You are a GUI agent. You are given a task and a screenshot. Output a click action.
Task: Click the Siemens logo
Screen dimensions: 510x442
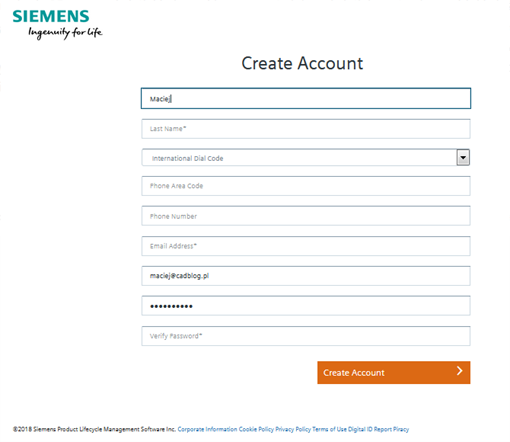click(x=51, y=17)
